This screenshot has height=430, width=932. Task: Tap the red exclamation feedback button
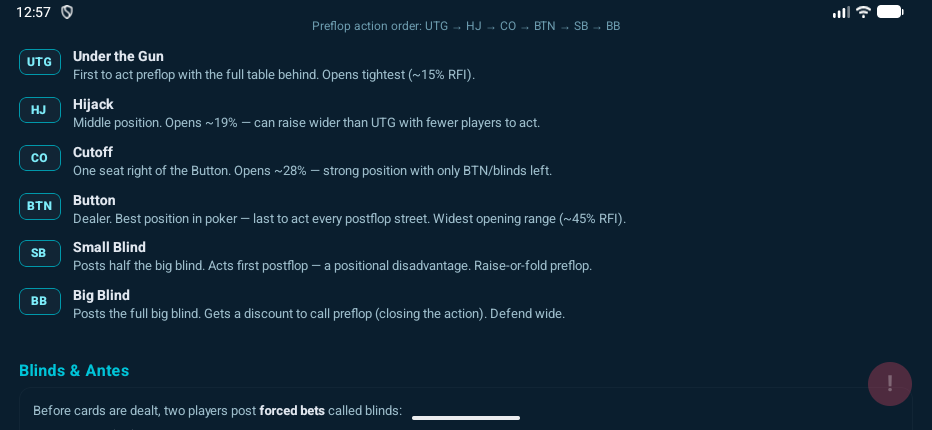(x=889, y=384)
